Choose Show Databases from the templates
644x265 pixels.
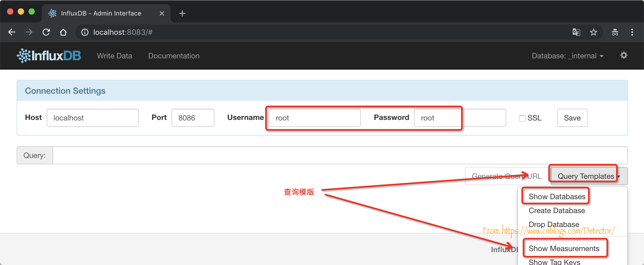(557, 196)
